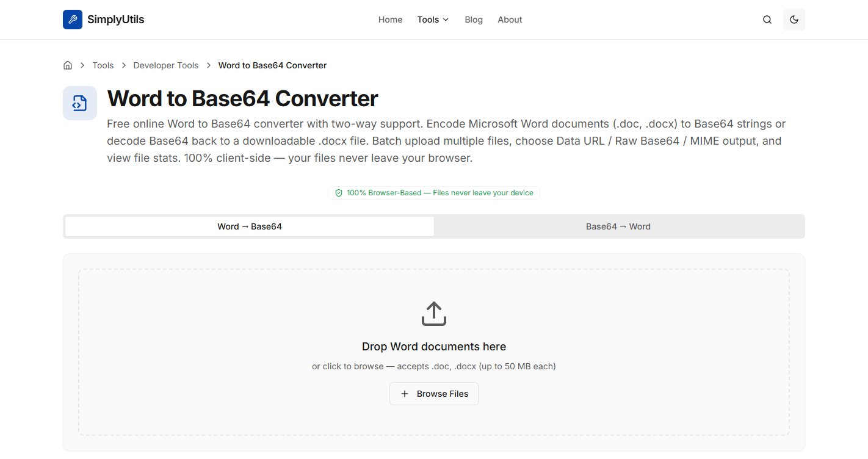
Task: Open the Tools breadcrumb link
Action: coord(103,65)
